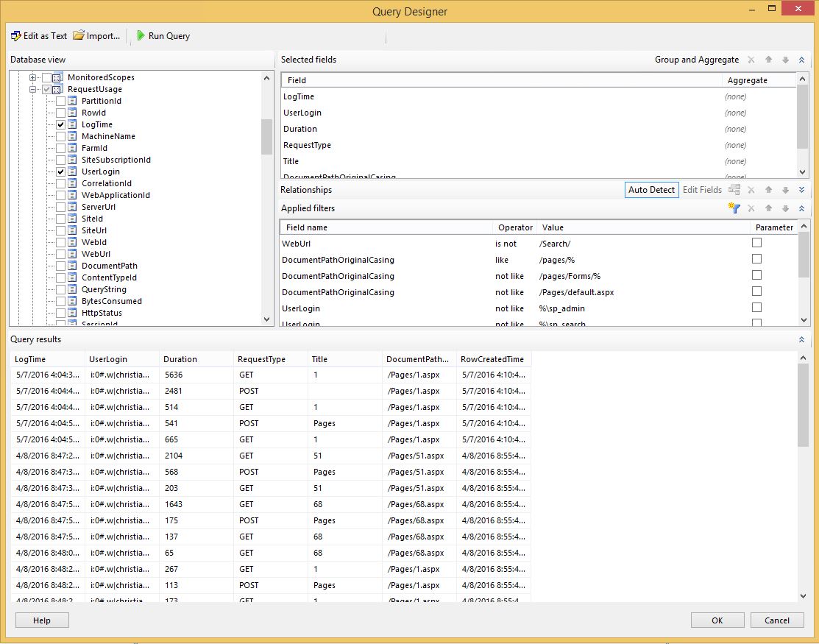The image size is (819, 644).
Task: Enable Parameter checkbox for %\sp_admin filter
Action: pyautogui.click(x=756, y=308)
